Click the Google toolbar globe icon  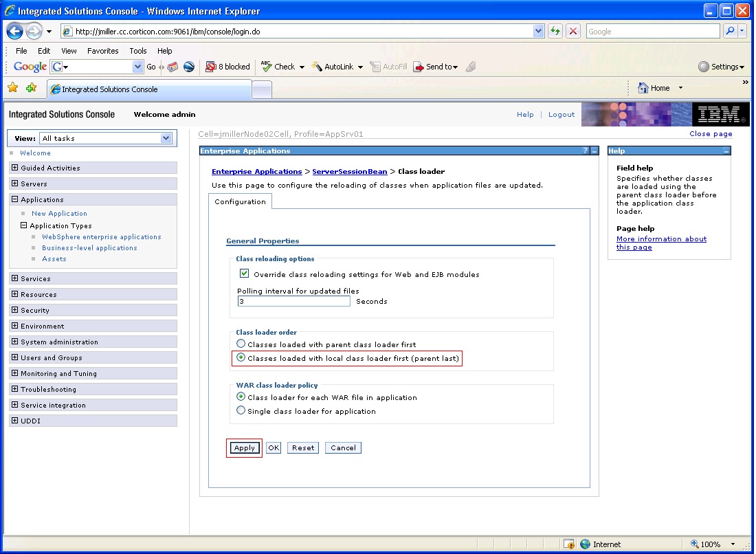coord(189,67)
